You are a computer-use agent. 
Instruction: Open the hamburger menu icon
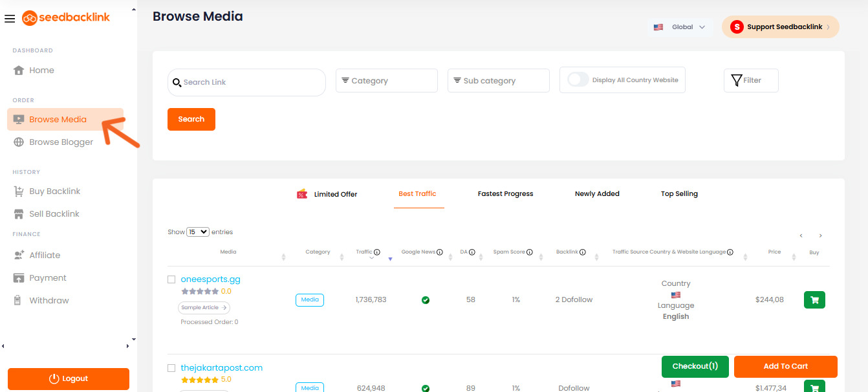coord(10,19)
